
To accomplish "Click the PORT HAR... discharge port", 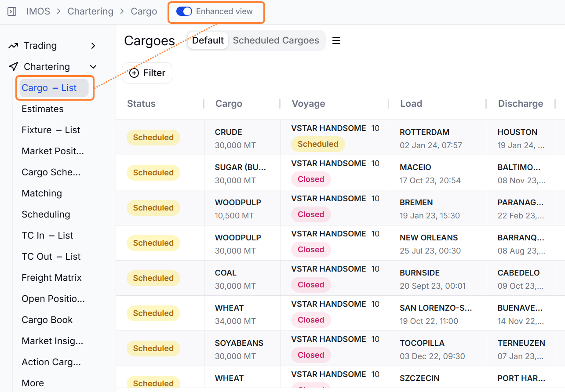I will [x=521, y=378].
